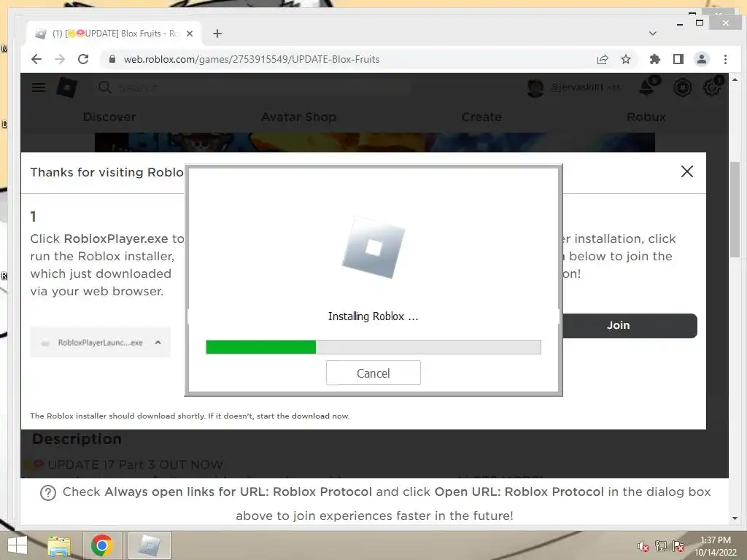
Task: Go back in Chrome
Action: (36, 59)
